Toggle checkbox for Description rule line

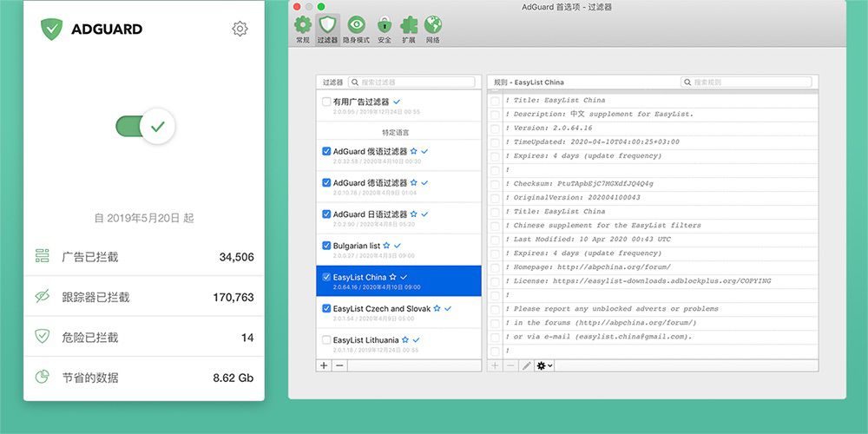point(495,115)
